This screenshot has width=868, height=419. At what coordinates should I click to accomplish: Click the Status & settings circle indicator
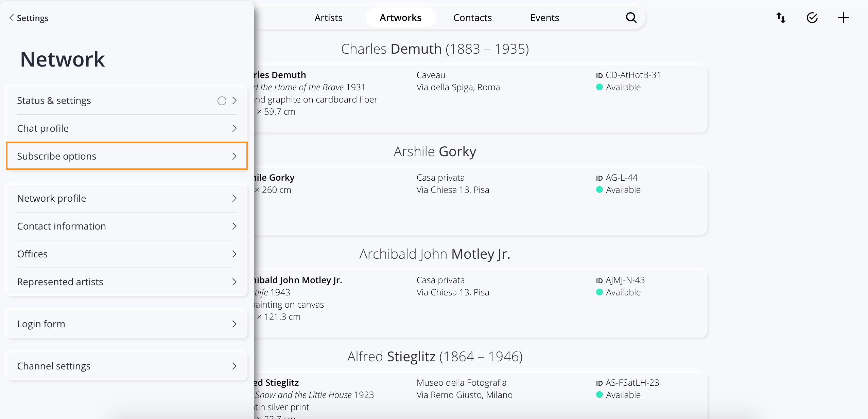click(222, 101)
